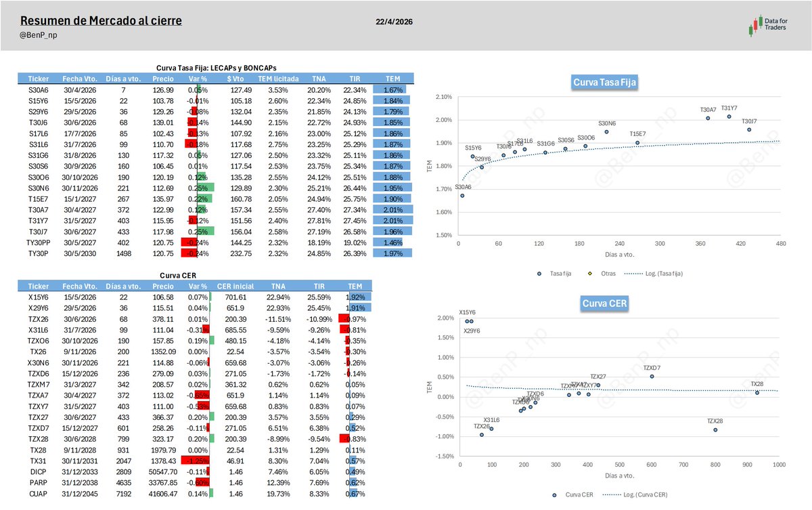812x510 pixels.
Task: Click the -11.51% TNA cell for TZX26
Action: pyautogui.click(x=279, y=318)
